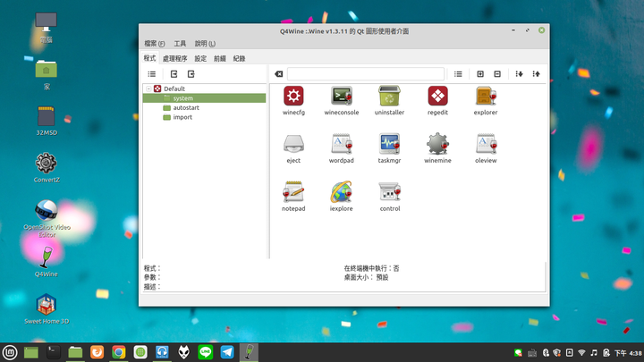Screen dimensions: 644x362
Task: Click the Q4Wine taskbar window button
Action: 249,352
